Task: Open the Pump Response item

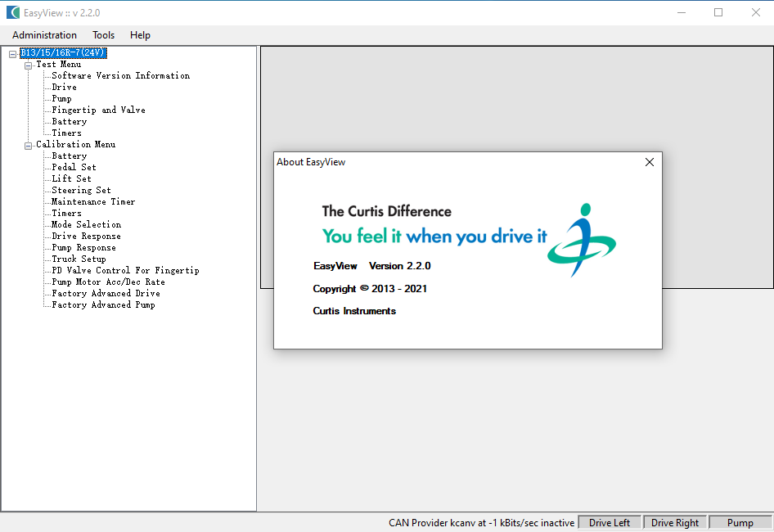Action: point(83,247)
